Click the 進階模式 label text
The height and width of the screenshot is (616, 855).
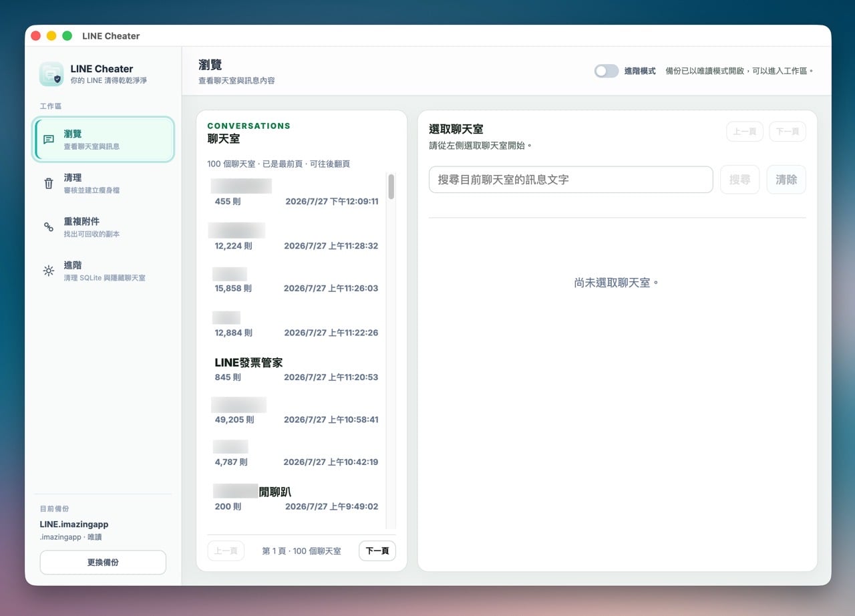pyautogui.click(x=640, y=71)
